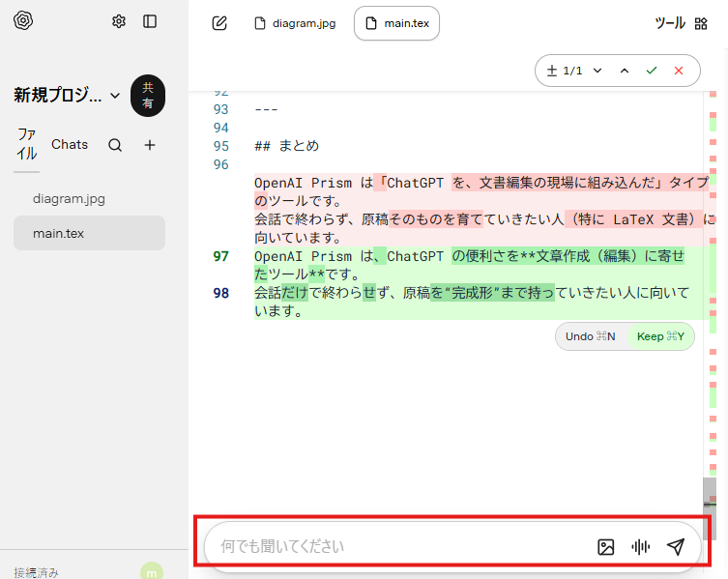Switch to the diagram.jpg tab
The width and height of the screenshot is (728, 579).
tap(295, 23)
